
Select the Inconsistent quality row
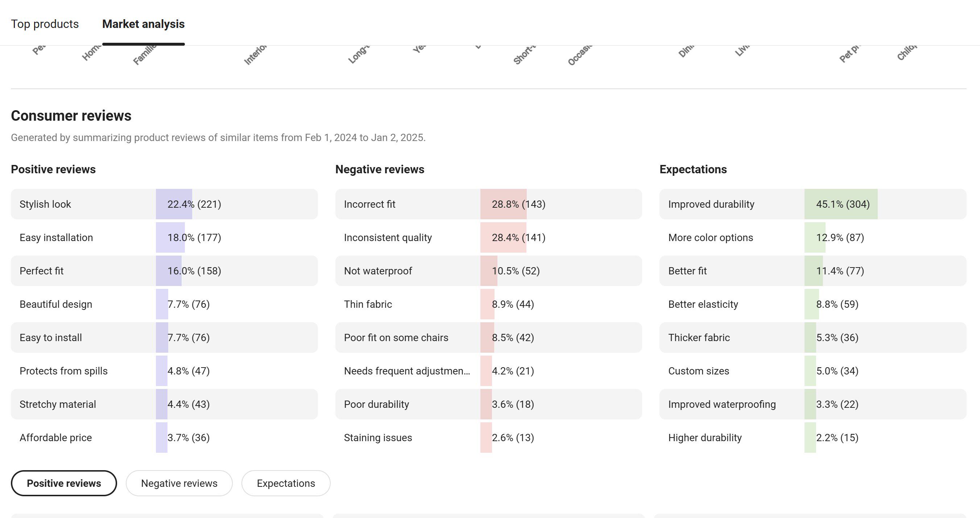tap(488, 238)
